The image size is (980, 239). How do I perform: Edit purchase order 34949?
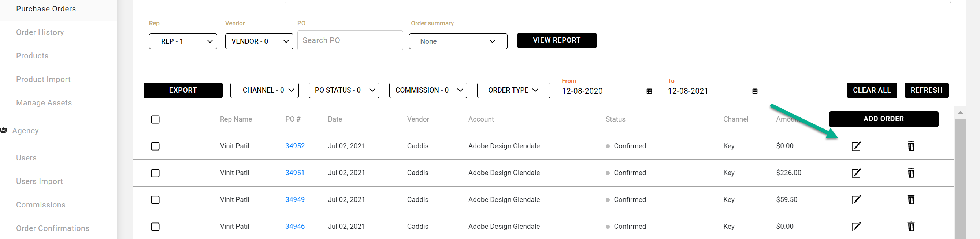pos(856,200)
